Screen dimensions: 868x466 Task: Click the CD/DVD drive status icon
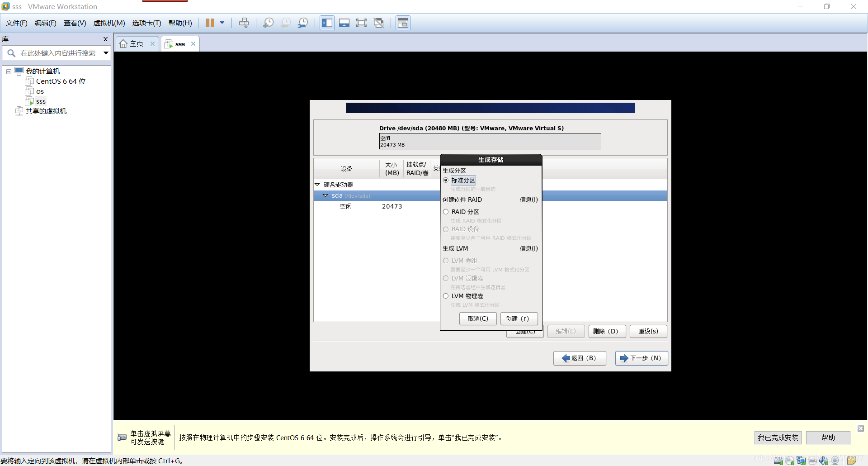790,461
